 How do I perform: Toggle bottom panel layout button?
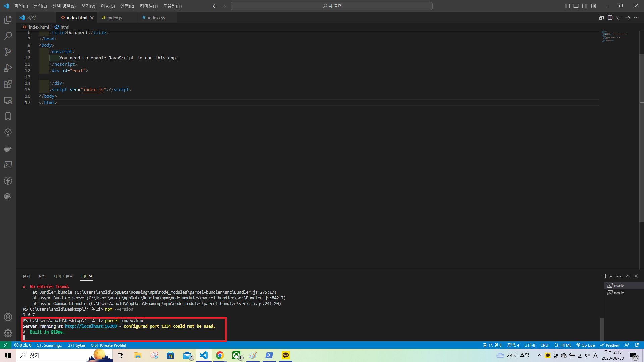576,6
